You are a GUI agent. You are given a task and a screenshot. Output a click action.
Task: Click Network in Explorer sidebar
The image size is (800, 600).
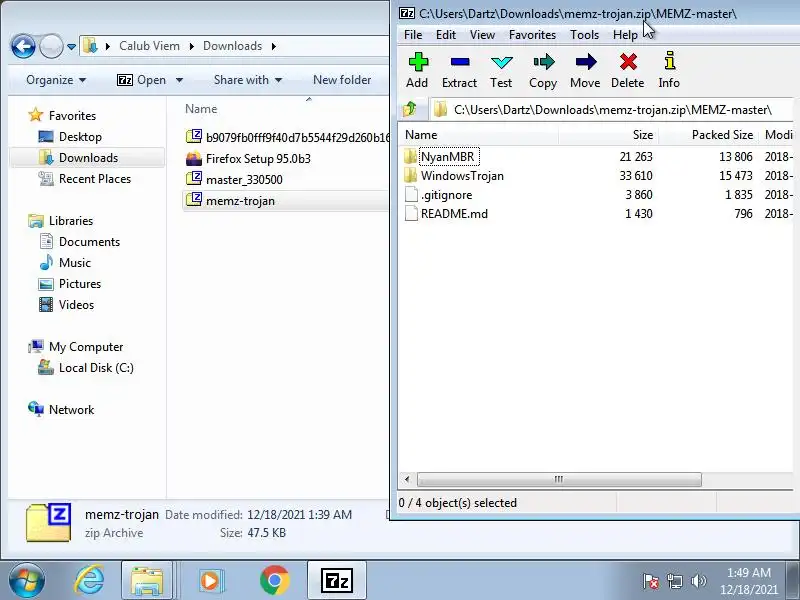pyautogui.click(x=71, y=409)
